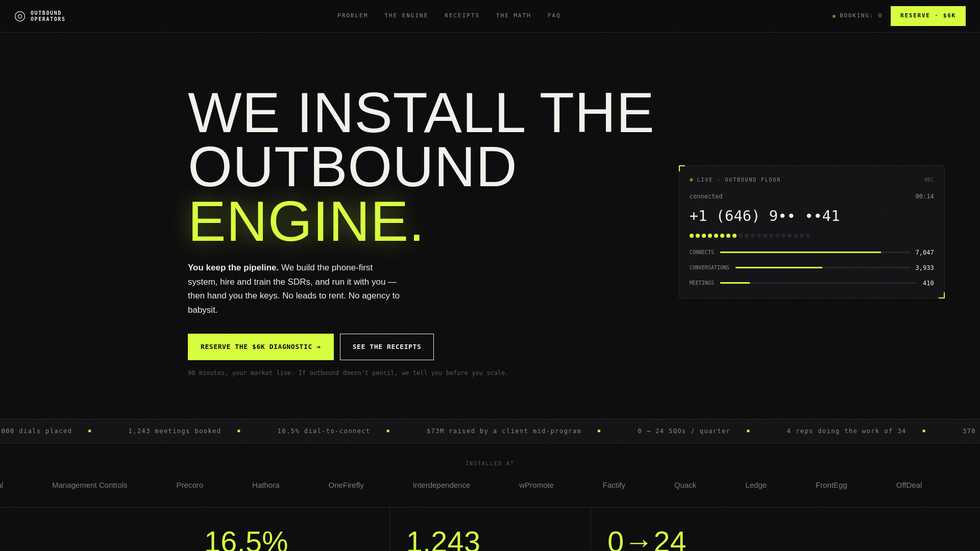Click the 3,933 conversations value
This screenshot has width=980, height=551.
tap(924, 268)
